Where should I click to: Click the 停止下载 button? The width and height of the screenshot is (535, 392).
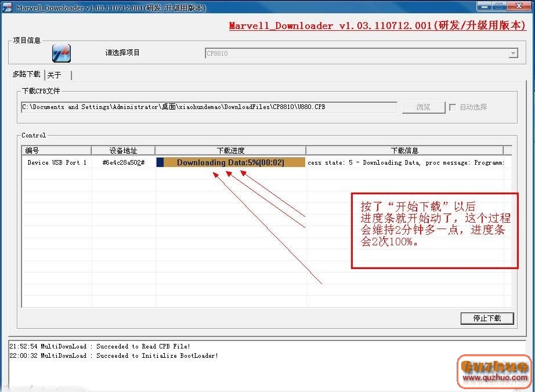coord(487,318)
